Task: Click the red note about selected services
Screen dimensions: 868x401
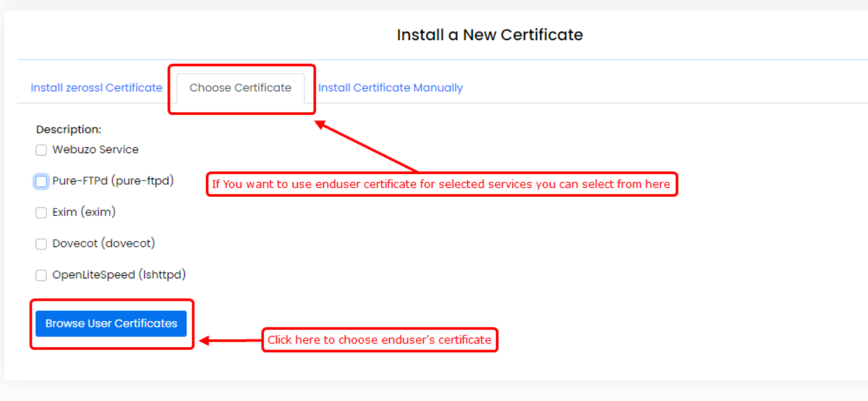Action: tap(441, 184)
